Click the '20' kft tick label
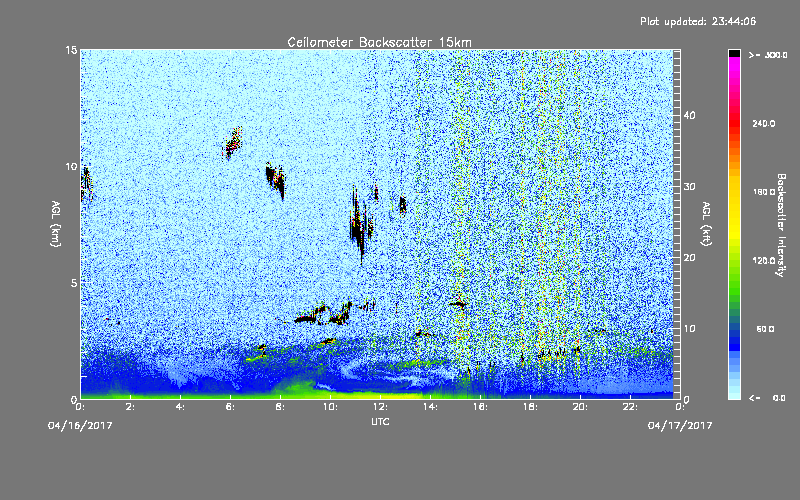This screenshot has width=800, height=500. 689,258
